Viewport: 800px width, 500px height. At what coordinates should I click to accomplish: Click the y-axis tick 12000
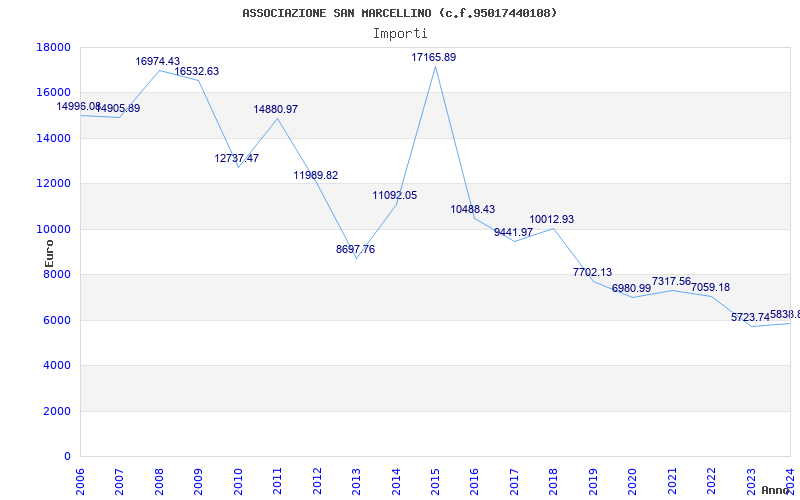click(x=54, y=184)
